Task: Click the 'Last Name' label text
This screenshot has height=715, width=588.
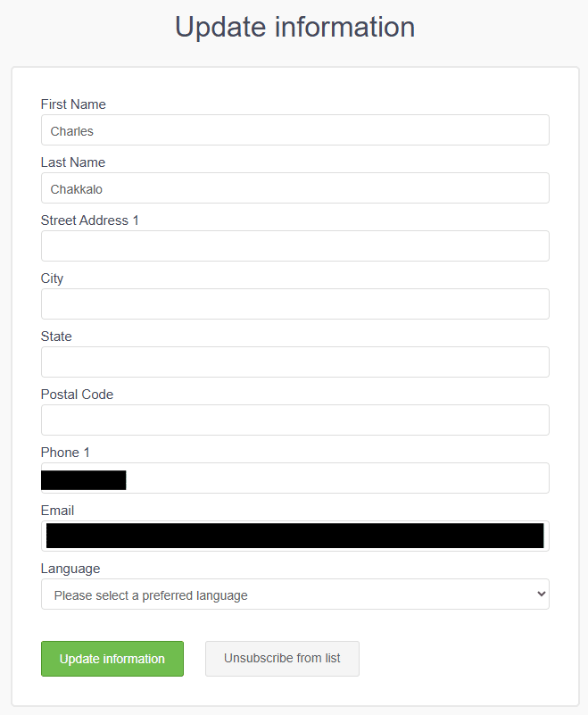Action: (x=72, y=162)
